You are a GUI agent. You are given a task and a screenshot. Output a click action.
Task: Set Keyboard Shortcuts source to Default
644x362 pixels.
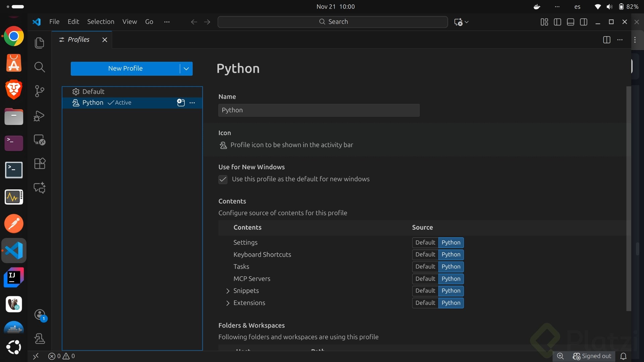(425, 255)
